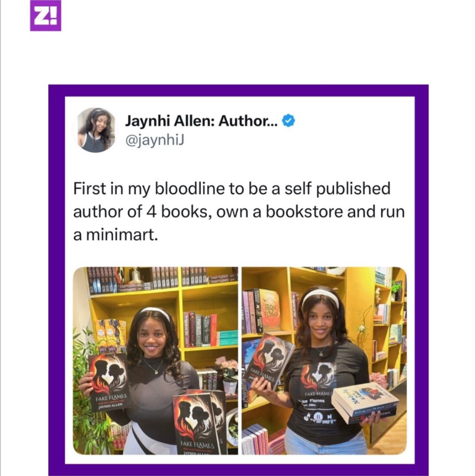The height and width of the screenshot is (476, 475).
Task: Open the photo of woman in grey top
Action: [x=155, y=361]
